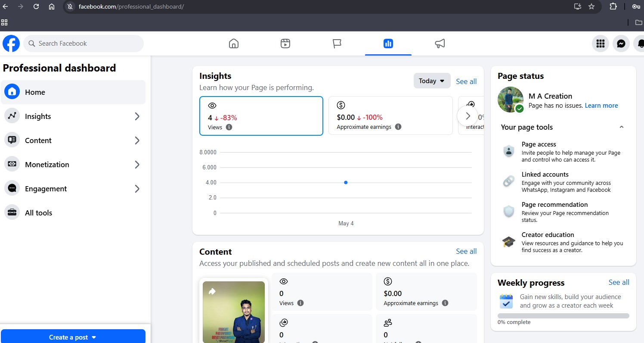Reload the page in browser
644x343 pixels.
point(36,6)
